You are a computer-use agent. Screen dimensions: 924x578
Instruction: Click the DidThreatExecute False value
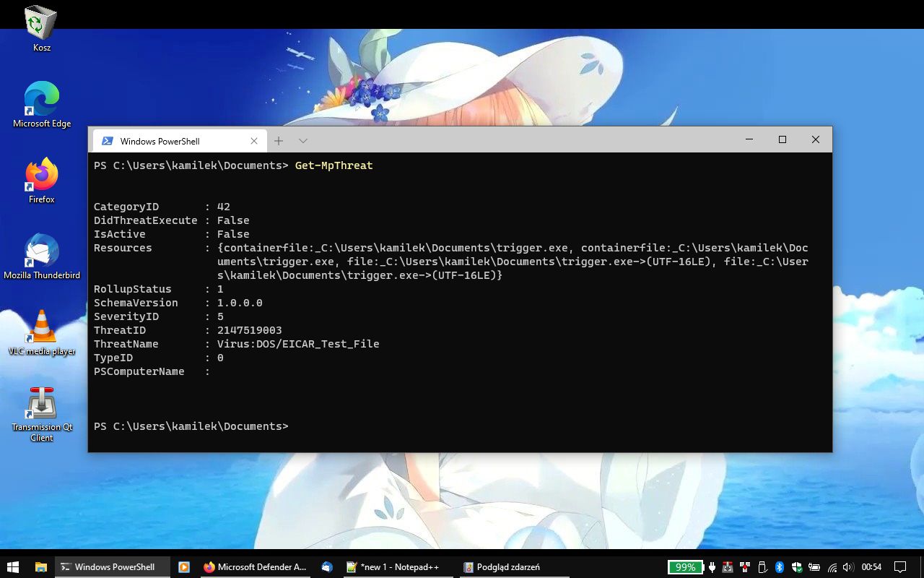tap(233, 220)
